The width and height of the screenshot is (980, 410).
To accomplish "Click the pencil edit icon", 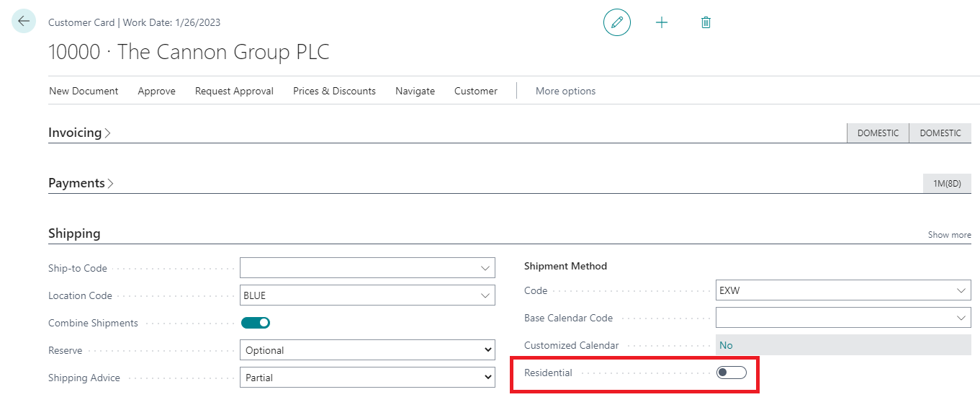I will [x=617, y=22].
